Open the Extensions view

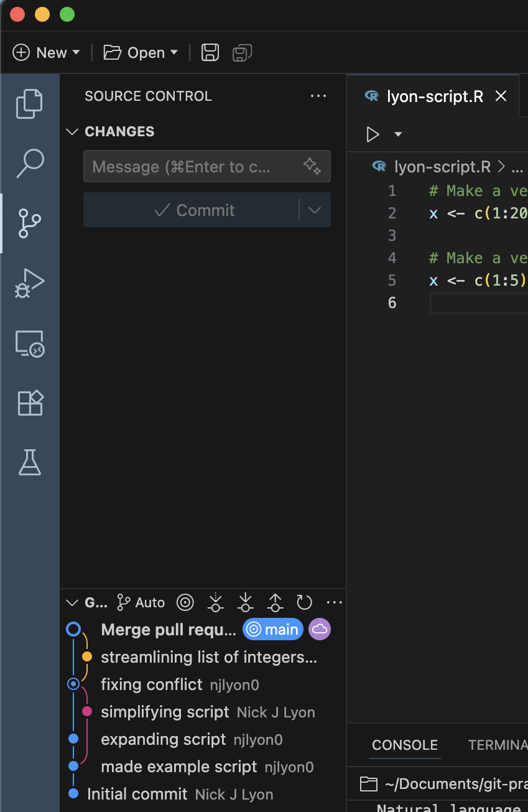coord(29,403)
